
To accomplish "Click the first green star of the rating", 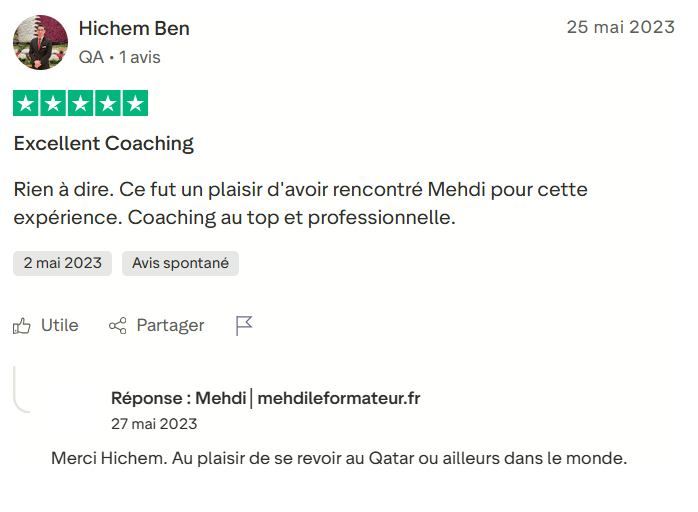I will tap(26, 103).
